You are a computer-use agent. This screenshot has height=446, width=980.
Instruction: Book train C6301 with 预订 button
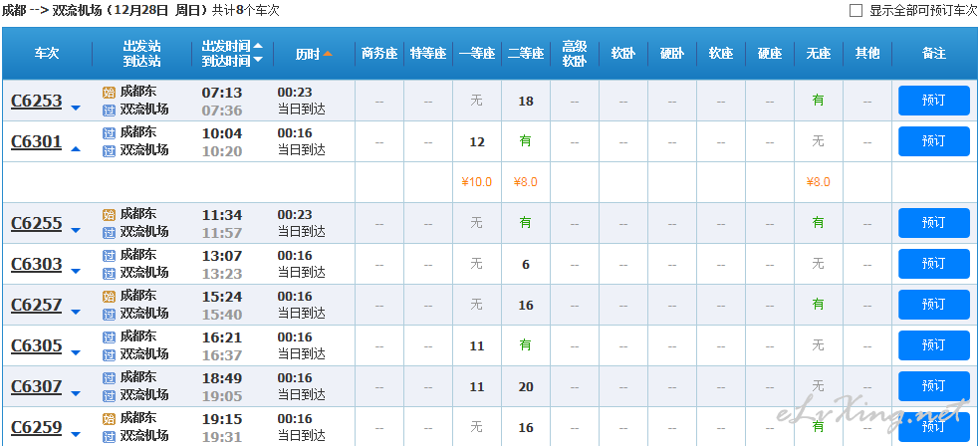point(934,141)
